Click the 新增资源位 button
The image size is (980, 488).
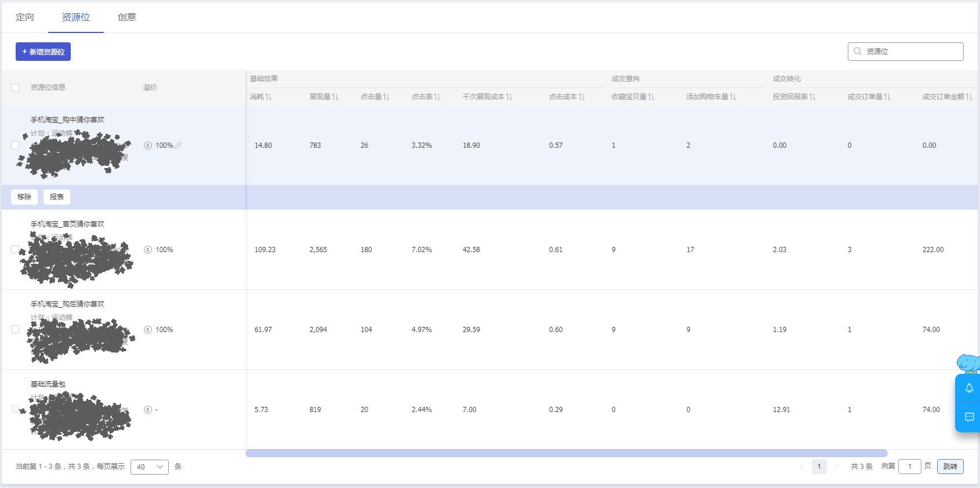43,52
